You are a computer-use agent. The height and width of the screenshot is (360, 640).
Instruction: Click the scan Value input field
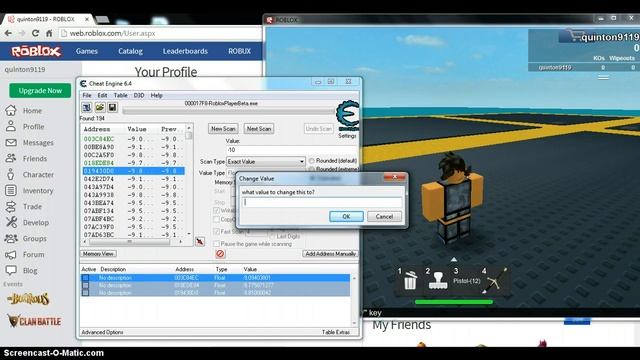292,150
